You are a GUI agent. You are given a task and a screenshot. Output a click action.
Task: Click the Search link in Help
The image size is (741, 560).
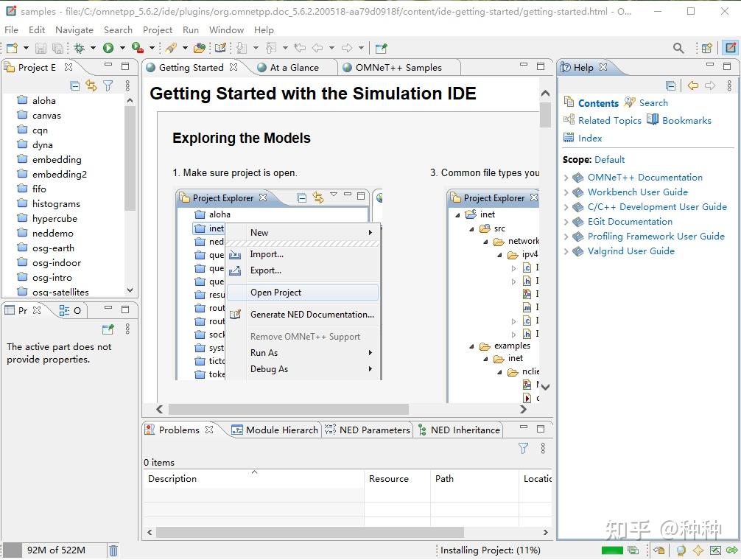(653, 103)
